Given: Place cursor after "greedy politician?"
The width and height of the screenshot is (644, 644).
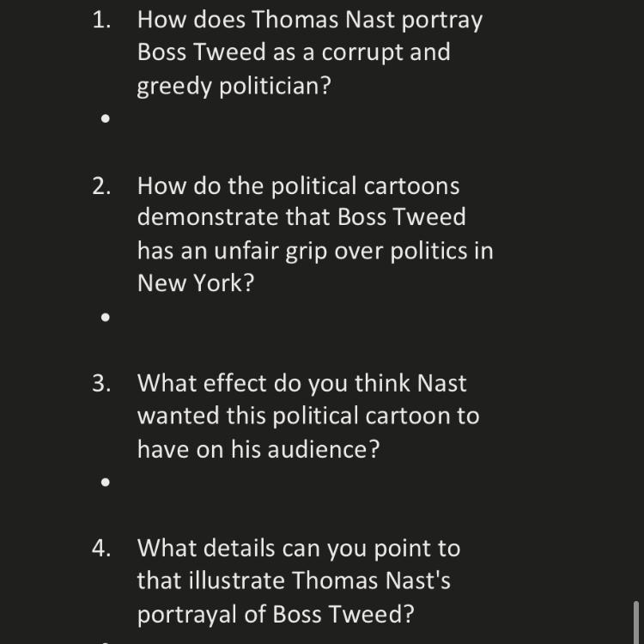Looking at the screenshot, I should click(x=331, y=86).
